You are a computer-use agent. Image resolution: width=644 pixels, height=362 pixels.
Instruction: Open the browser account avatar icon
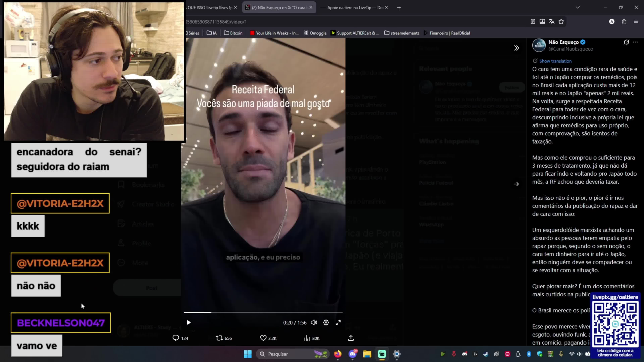612,22
